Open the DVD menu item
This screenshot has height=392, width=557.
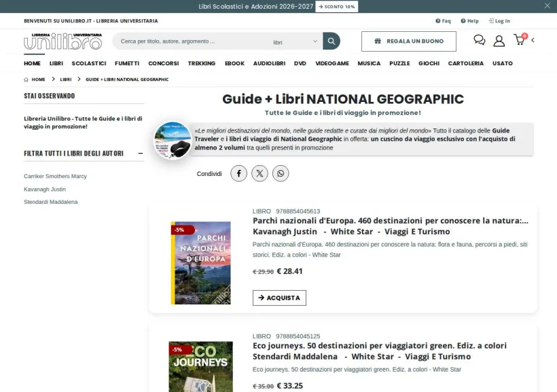[x=300, y=63]
